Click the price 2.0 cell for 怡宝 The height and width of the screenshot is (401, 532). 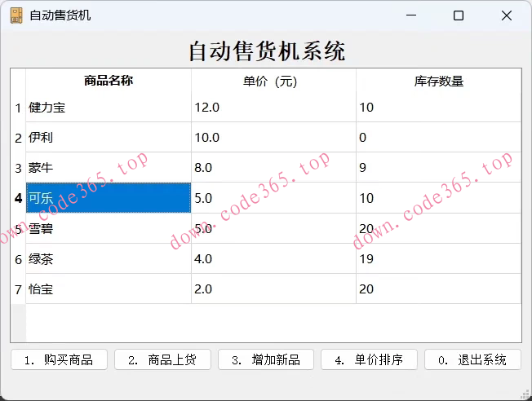[x=274, y=289]
